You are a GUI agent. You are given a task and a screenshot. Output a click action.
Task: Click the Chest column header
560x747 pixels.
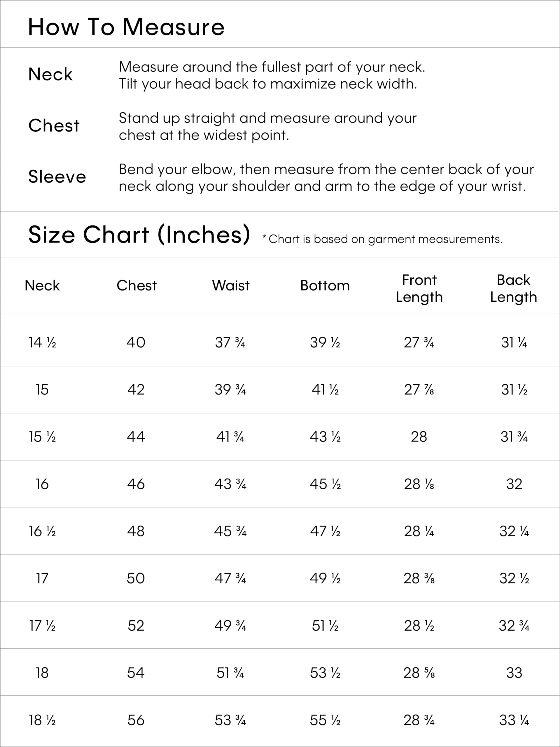tap(136, 285)
